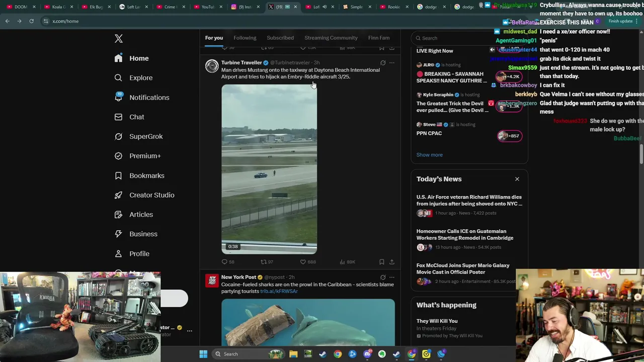The height and width of the screenshot is (362, 644).
Task: Play the Mustang taxiway video
Action: (x=269, y=169)
